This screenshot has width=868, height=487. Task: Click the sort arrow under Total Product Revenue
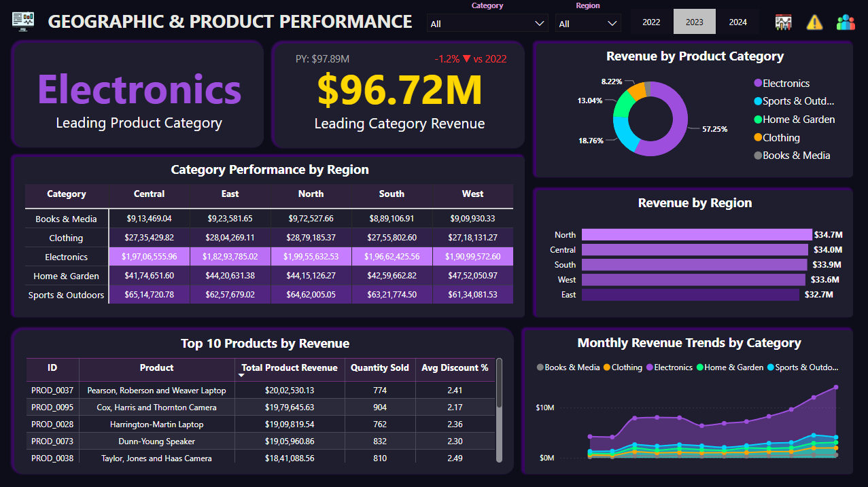pos(241,375)
